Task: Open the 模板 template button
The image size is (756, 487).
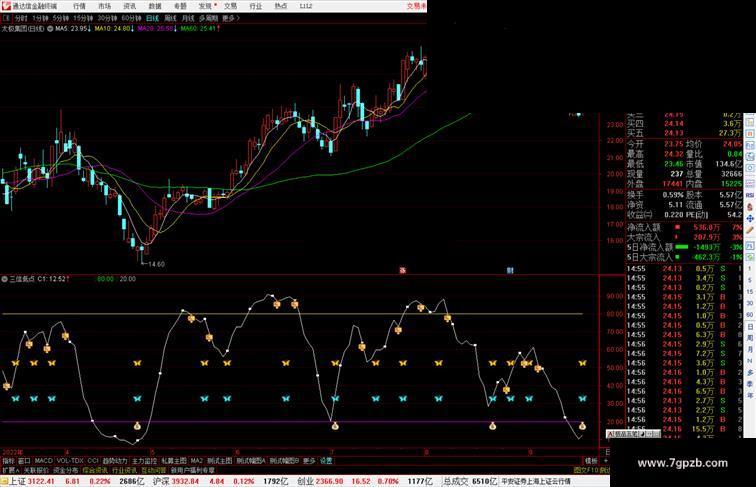Action: point(591,461)
